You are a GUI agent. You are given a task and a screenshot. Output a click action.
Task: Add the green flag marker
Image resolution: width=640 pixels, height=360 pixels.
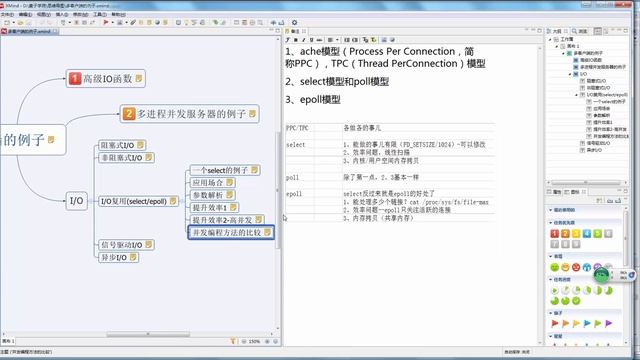click(x=597, y=323)
